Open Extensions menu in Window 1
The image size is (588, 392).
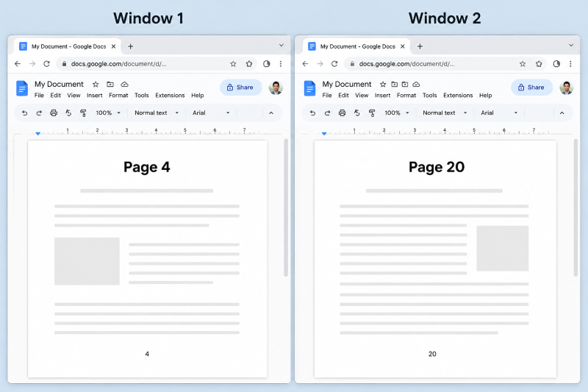(170, 96)
